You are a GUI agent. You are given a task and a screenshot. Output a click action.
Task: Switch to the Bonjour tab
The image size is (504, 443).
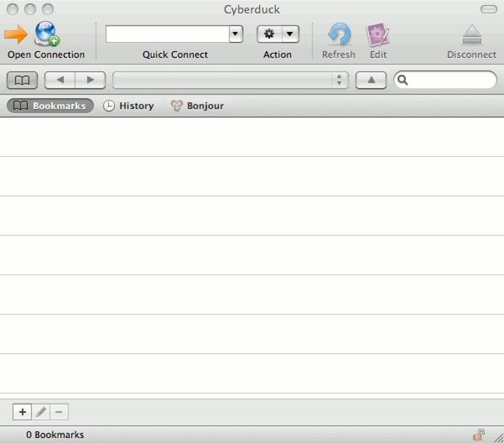pos(197,106)
